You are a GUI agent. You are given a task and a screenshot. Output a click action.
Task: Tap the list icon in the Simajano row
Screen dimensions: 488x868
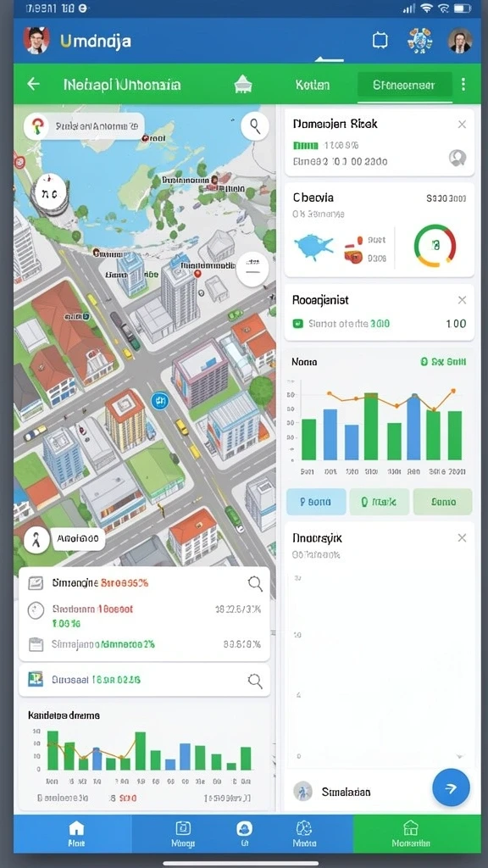pyautogui.click(x=36, y=644)
